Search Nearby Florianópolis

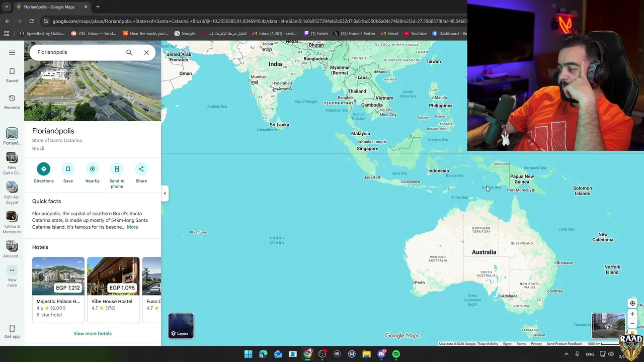pos(93,172)
